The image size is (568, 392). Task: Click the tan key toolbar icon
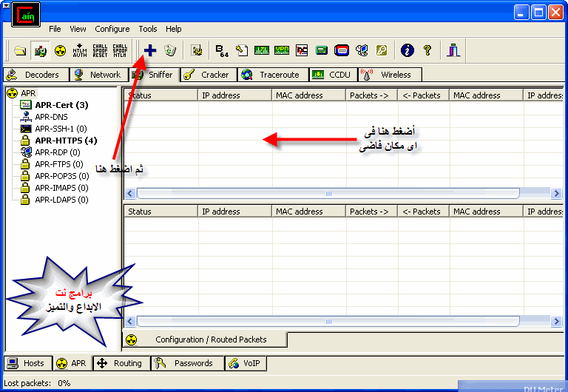click(382, 50)
